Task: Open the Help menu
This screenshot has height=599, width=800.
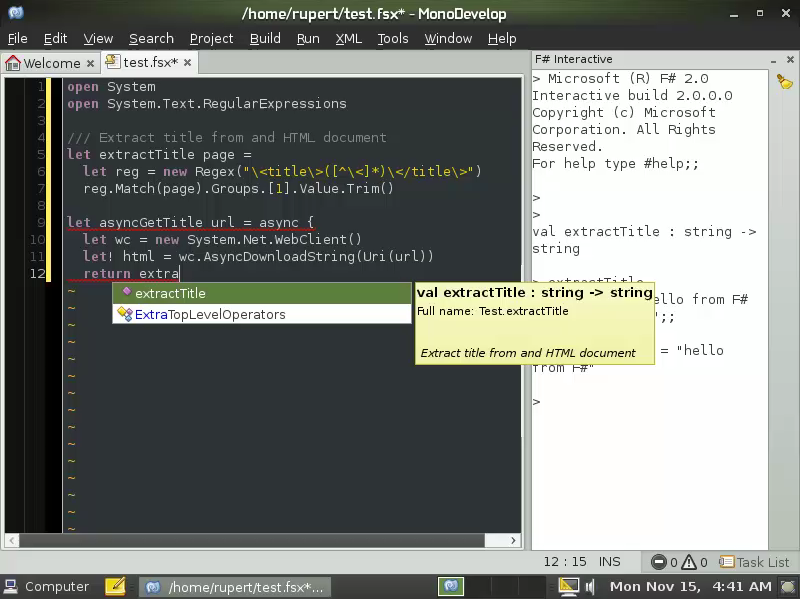Action: tap(502, 38)
